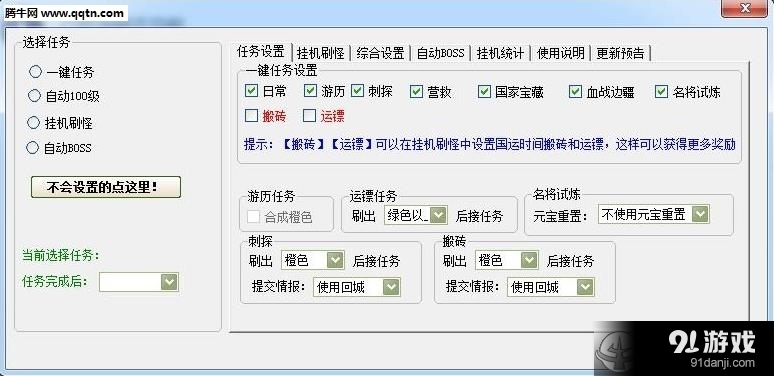Open the 综合设置 tab
774x376 pixels.
[380, 52]
